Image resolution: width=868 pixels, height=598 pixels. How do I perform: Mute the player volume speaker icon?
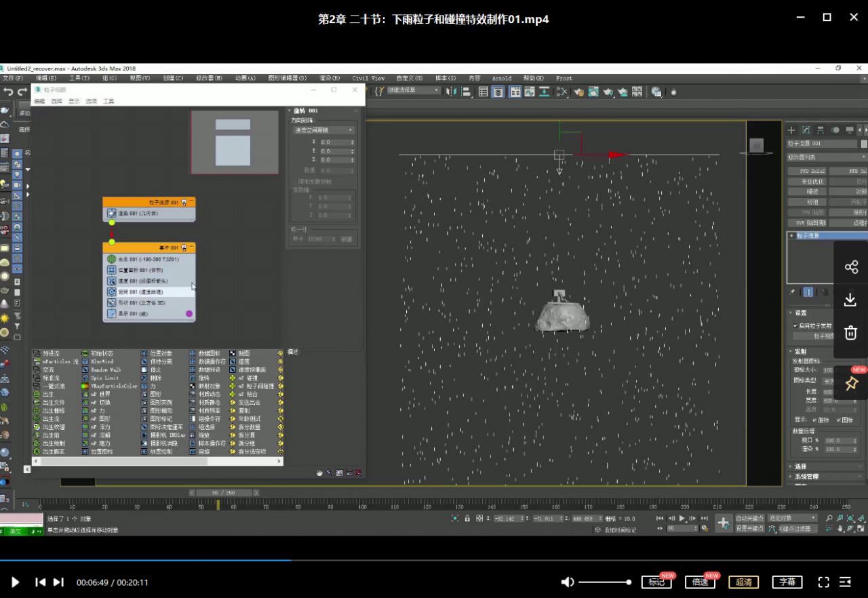point(568,582)
